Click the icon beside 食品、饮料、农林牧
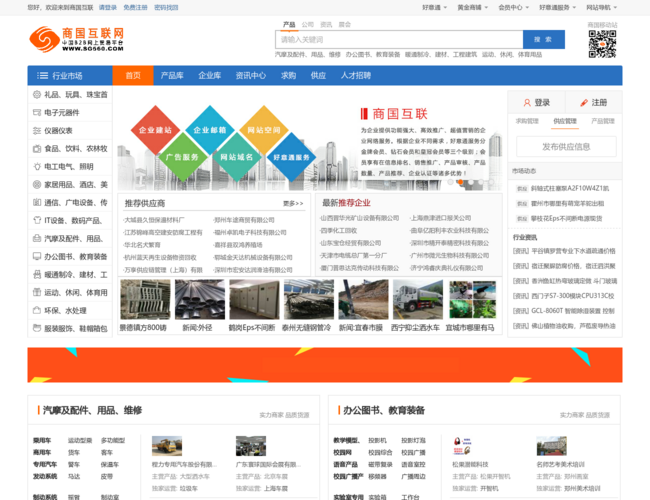Image resolution: width=650 pixels, height=500 pixels. click(x=37, y=148)
